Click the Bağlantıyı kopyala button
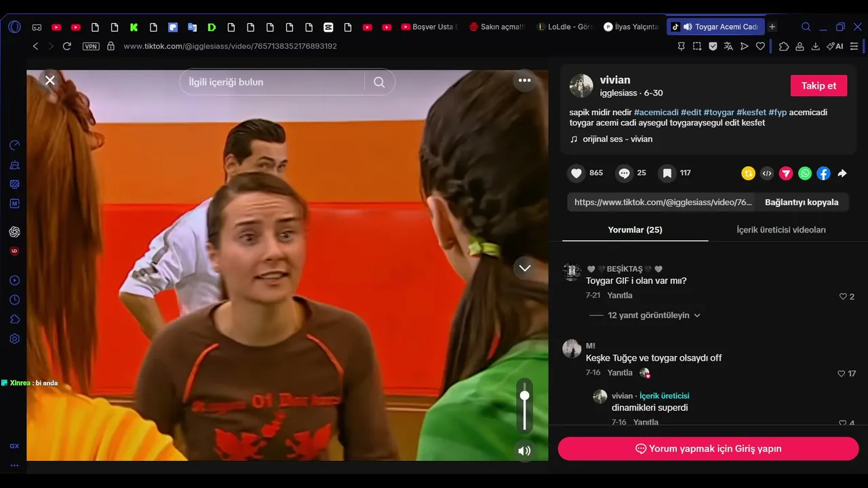The height and width of the screenshot is (488, 868). pyautogui.click(x=802, y=202)
